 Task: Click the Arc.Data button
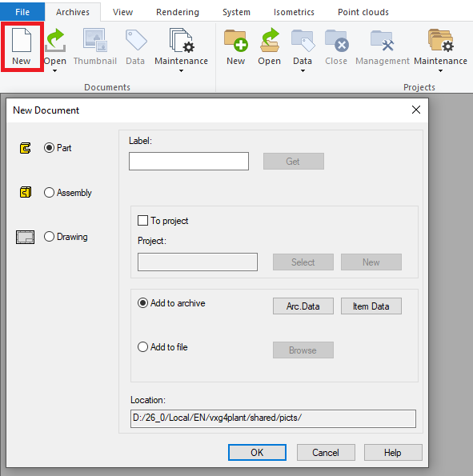(303, 306)
